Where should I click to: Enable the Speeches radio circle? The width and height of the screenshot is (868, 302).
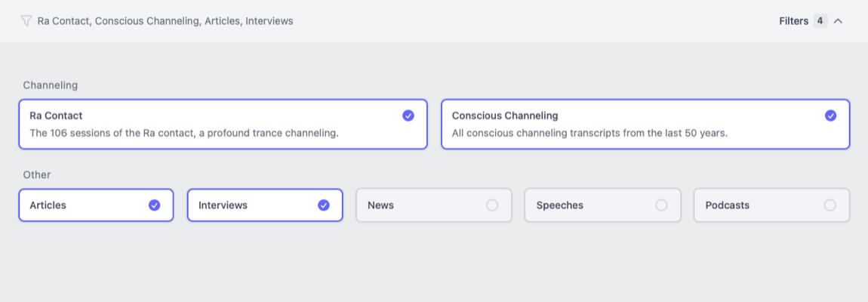pyautogui.click(x=661, y=205)
